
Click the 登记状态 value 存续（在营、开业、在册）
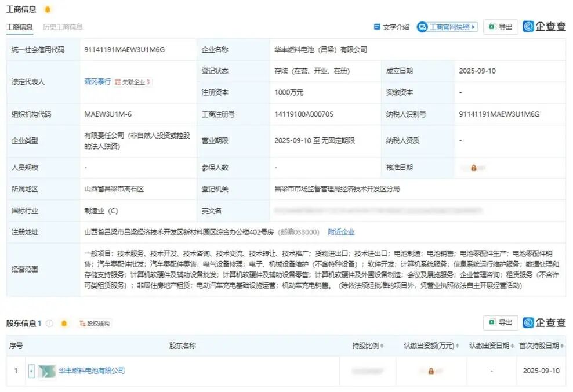pos(312,71)
